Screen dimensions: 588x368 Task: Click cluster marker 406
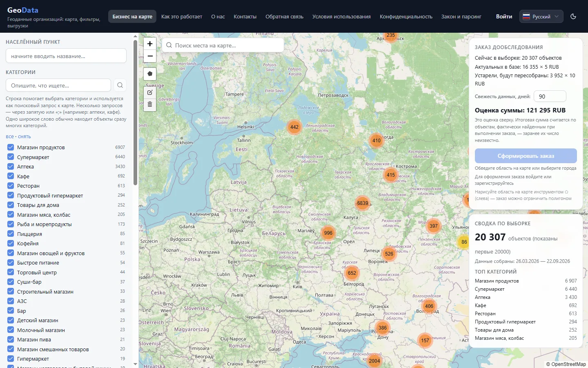pyautogui.click(x=429, y=306)
